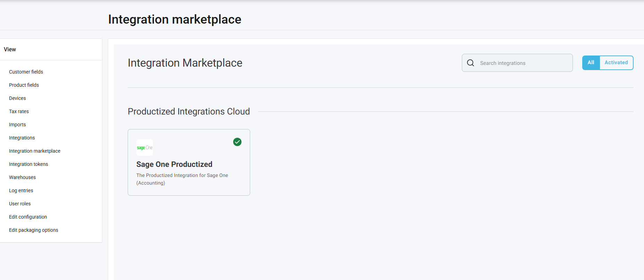Screen dimensions: 644x280
Task: Click Edit configuration link
Action: tap(28, 217)
